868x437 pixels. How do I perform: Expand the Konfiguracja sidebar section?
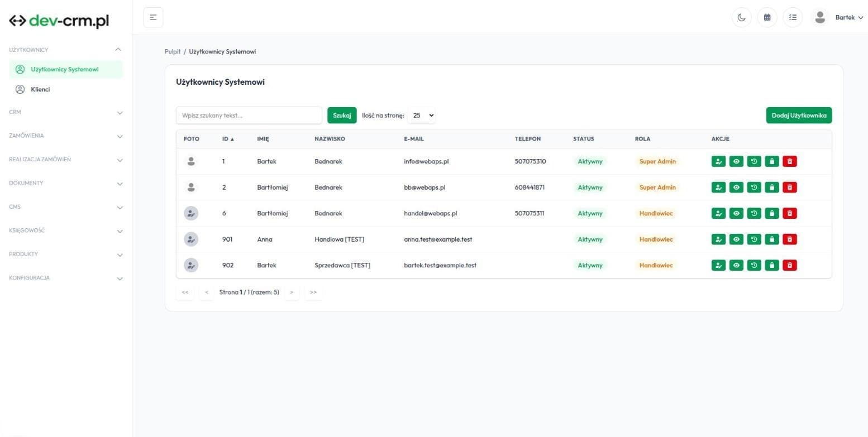click(66, 278)
